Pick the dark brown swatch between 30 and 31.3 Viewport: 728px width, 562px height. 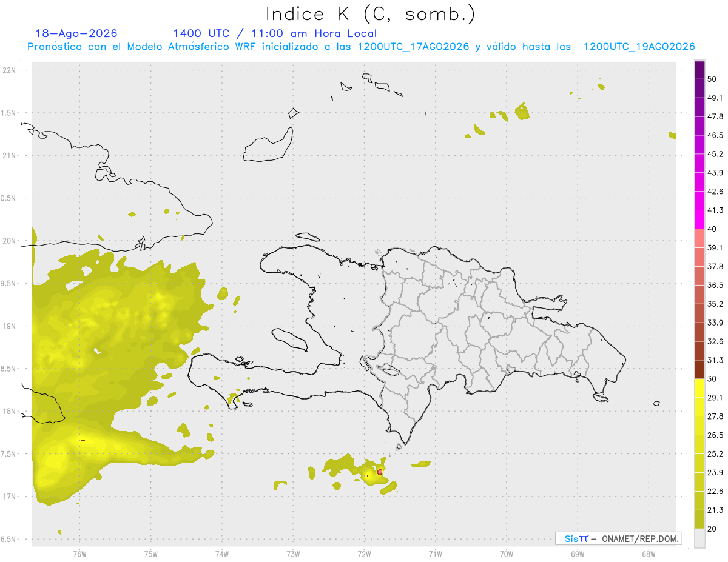click(700, 370)
